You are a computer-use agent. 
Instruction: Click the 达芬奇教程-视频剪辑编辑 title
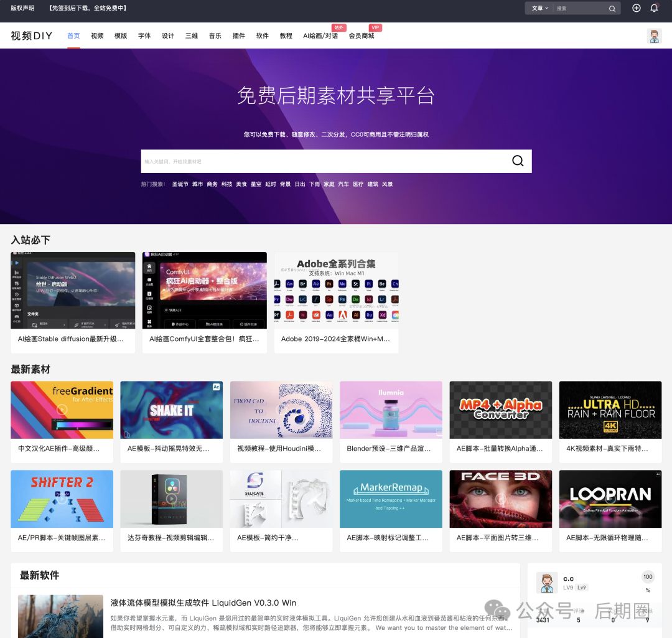170,538
